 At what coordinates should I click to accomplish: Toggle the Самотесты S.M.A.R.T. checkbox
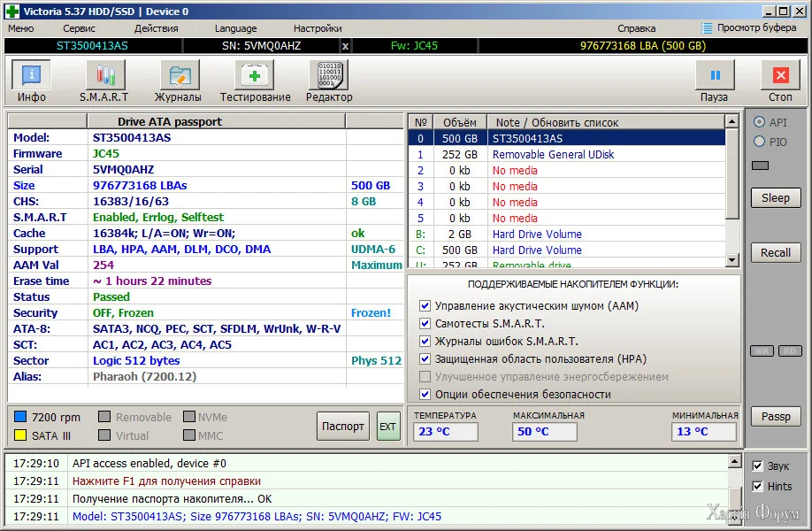pos(425,324)
